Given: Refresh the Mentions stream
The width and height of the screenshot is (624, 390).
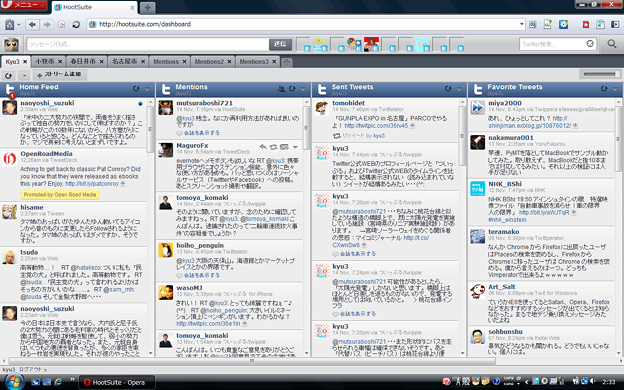Looking at the screenshot, I should click(292, 89).
